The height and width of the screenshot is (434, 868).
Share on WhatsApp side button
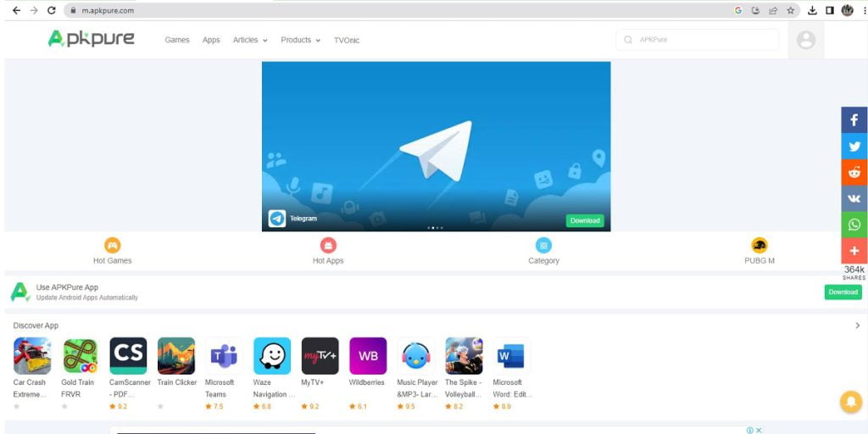click(x=854, y=224)
